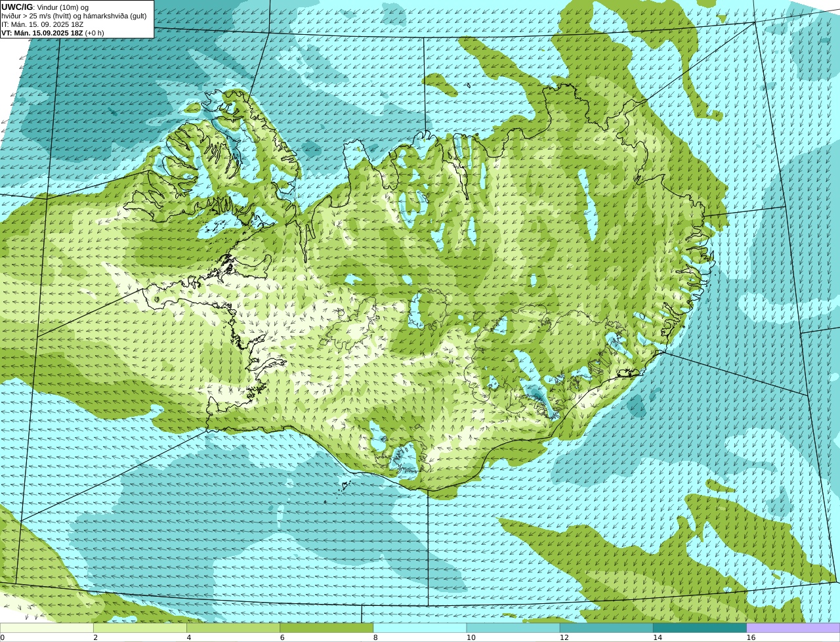Click the 'IT: Mán. 15. 09. 2025 18Z' line

pos(43,24)
